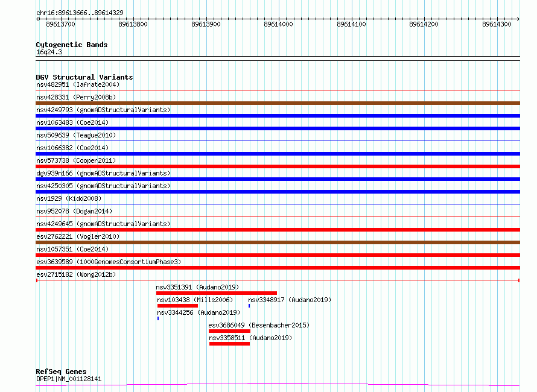537x392 pixels.
Task: Click ruler position 89614200
Action: pyautogui.click(x=424, y=24)
